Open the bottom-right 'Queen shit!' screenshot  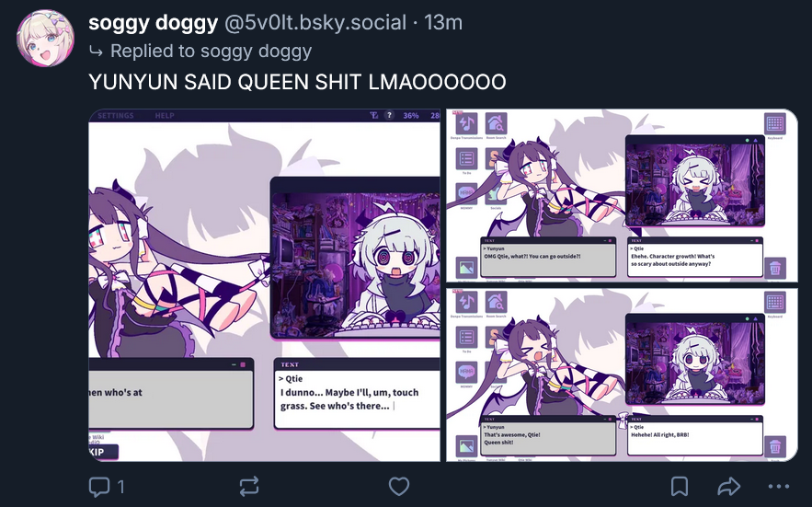[622, 374]
